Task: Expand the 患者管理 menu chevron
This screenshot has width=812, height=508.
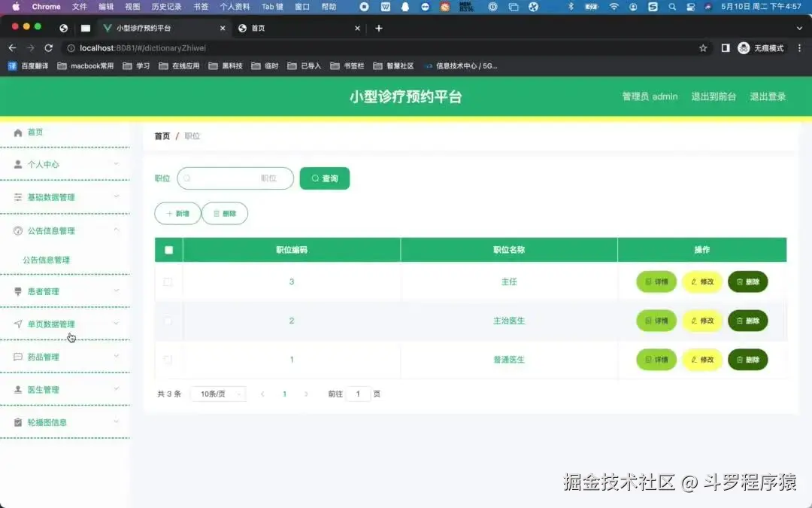Action: coord(116,291)
